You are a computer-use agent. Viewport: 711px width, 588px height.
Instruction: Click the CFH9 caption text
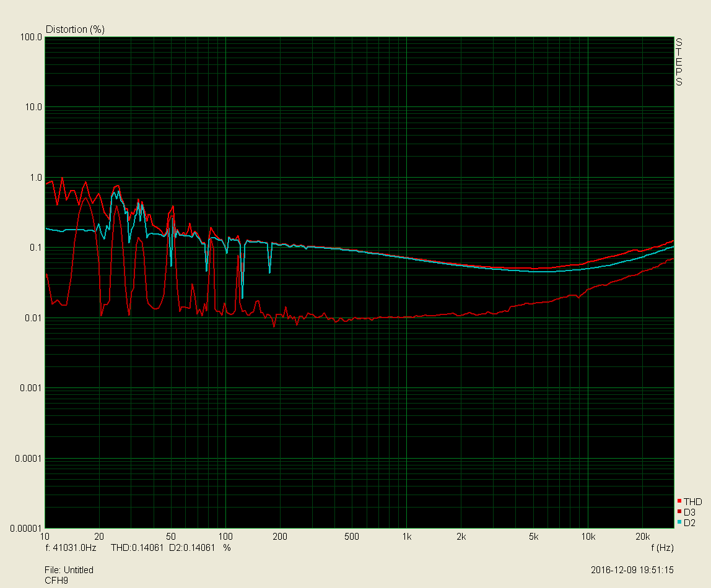[x=56, y=581]
